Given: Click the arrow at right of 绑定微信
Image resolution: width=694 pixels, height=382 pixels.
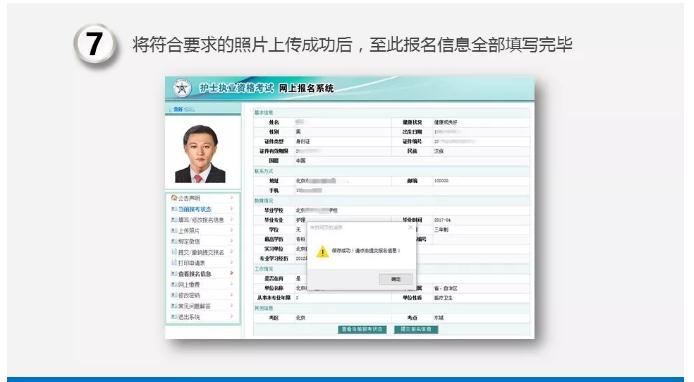Looking at the screenshot, I should [x=231, y=241].
